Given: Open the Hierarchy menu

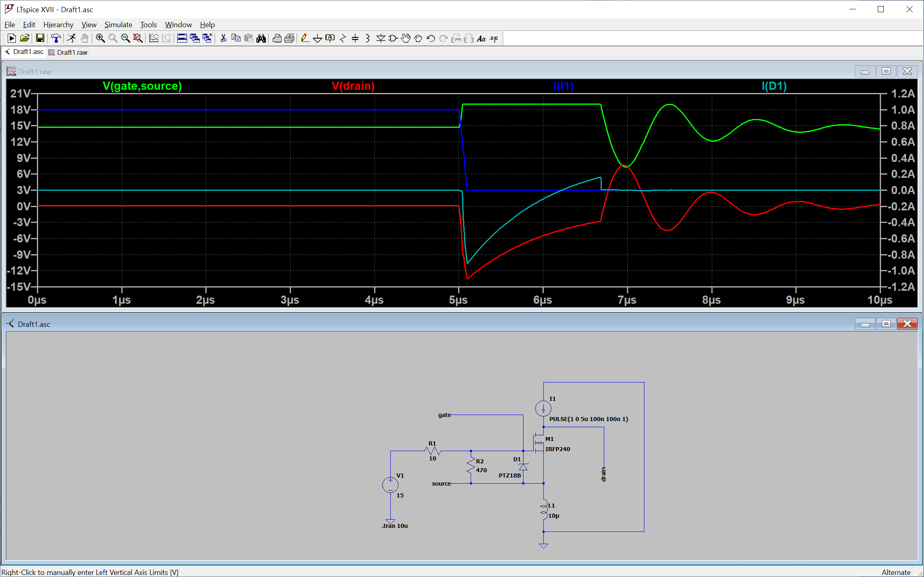Looking at the screenshot, I should coord(58,25).
